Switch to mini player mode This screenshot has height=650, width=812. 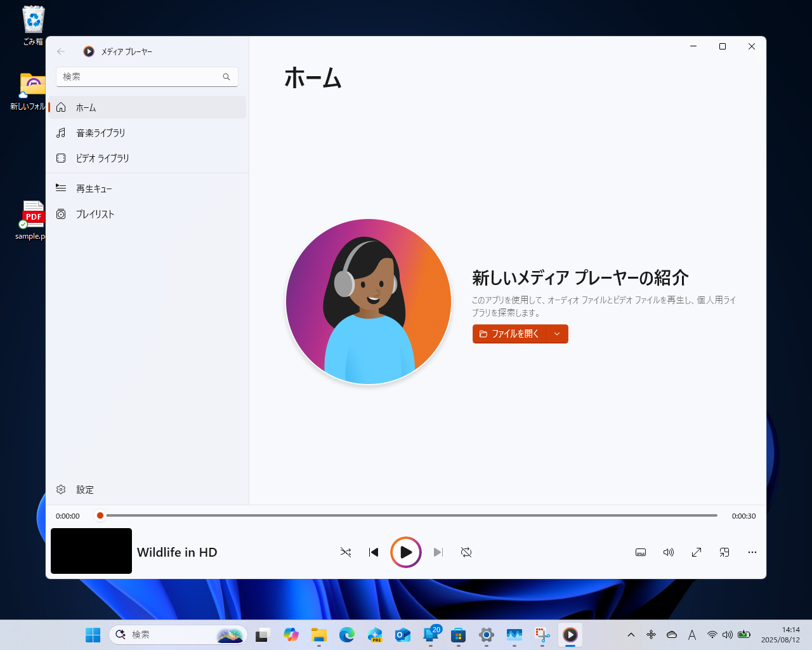click(x=724, y=552)
